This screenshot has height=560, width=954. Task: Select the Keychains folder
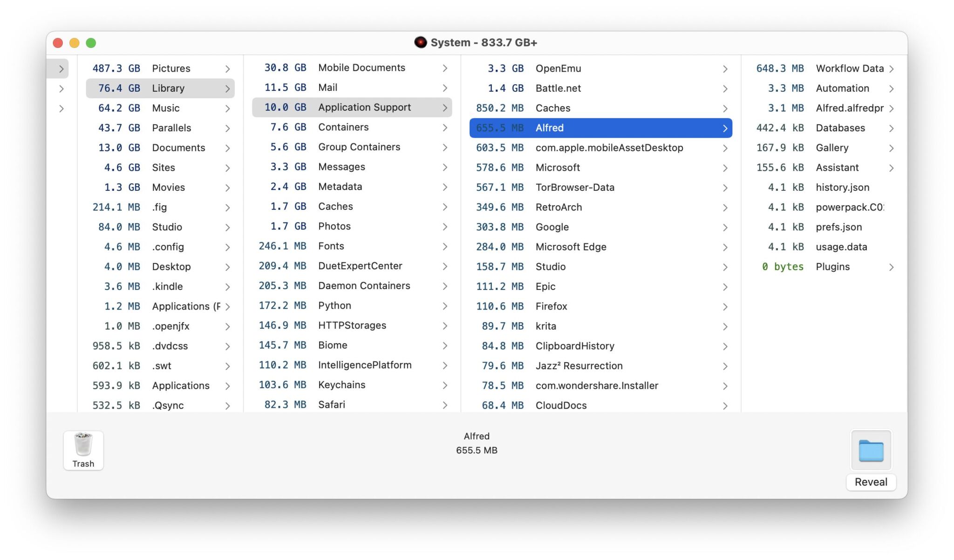[x=352, y=385]
